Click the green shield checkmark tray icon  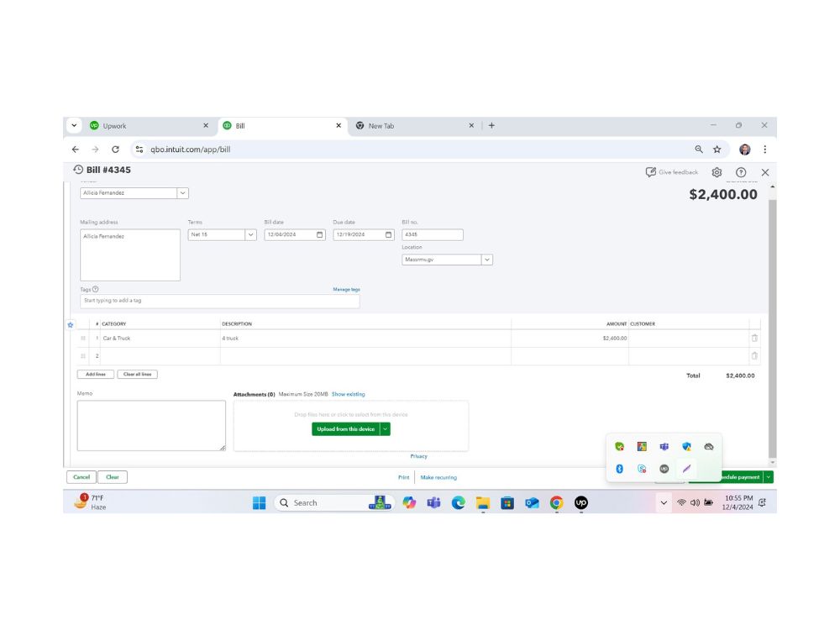[619, 446]
